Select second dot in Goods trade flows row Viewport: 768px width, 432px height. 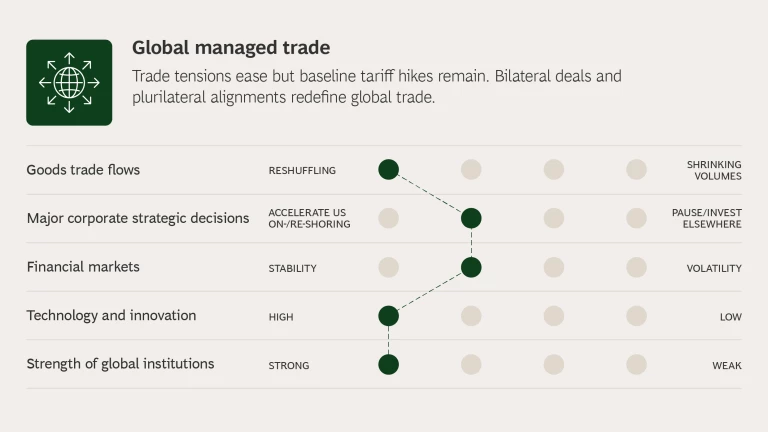coord(471,170)
